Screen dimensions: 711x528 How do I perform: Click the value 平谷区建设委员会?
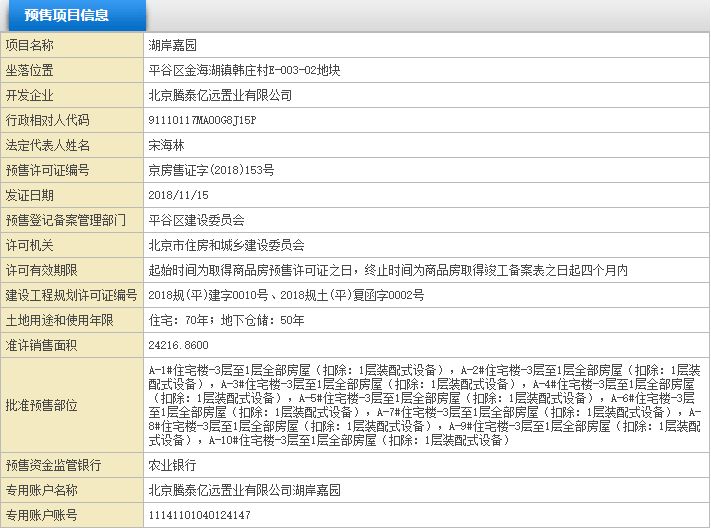pyautogui.click(x=196, y=220)
